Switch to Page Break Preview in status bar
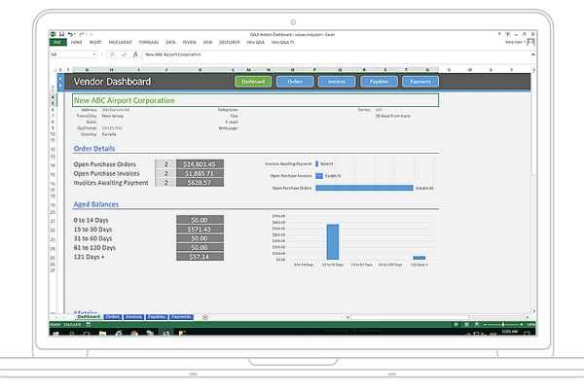The image size is (584, 392). click(x=477, y=325)
